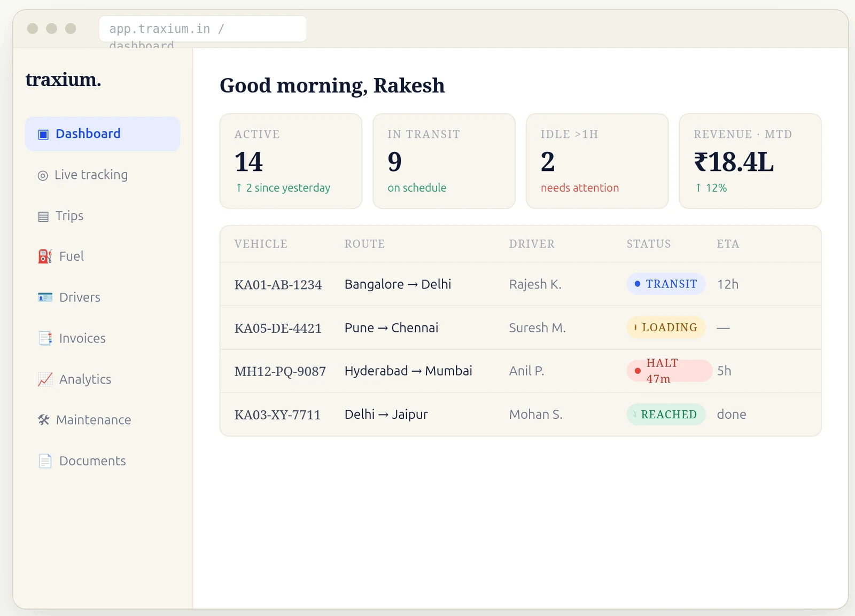Select vehicle KA05-DE-4421
The image size is (855, 616).
click(x=278, y=328)
